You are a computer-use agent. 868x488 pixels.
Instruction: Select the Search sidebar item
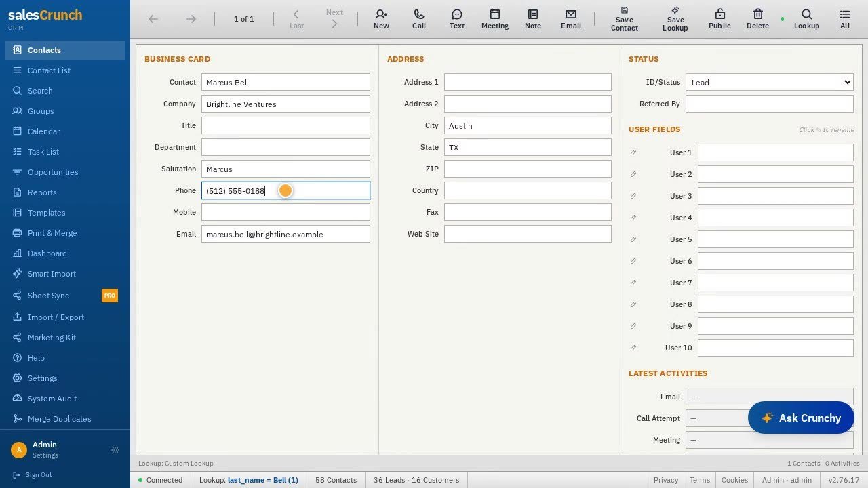(x=65, y=91)
